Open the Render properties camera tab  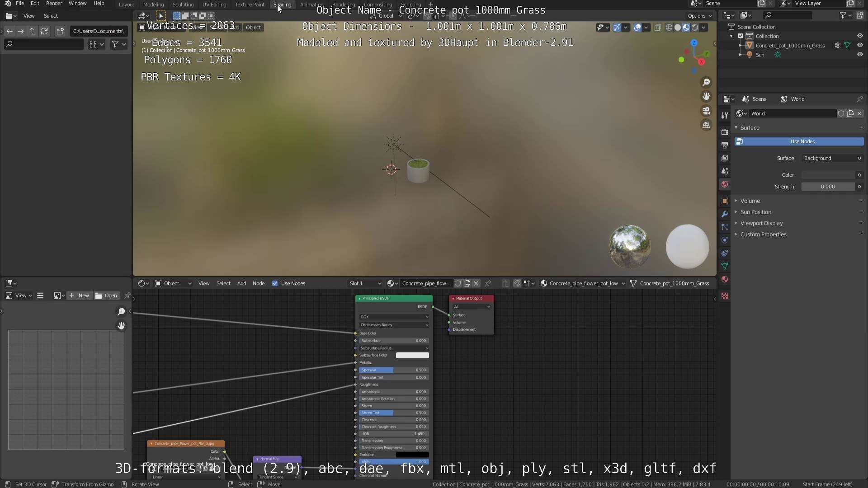coord(725,132)
